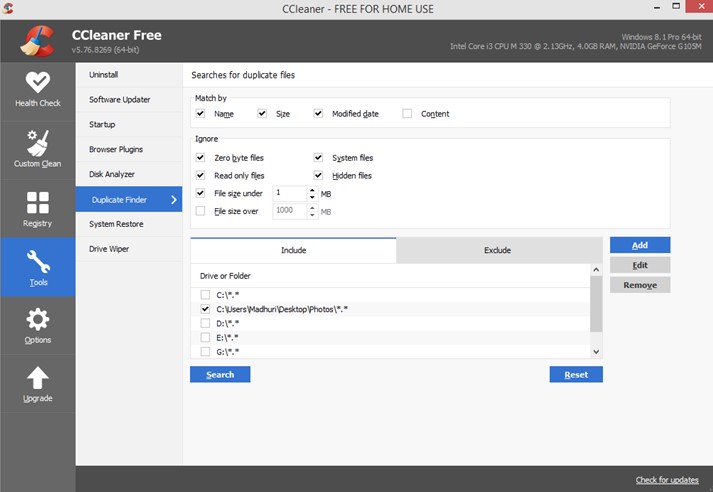Click the Check for updates link

[667, 480]
